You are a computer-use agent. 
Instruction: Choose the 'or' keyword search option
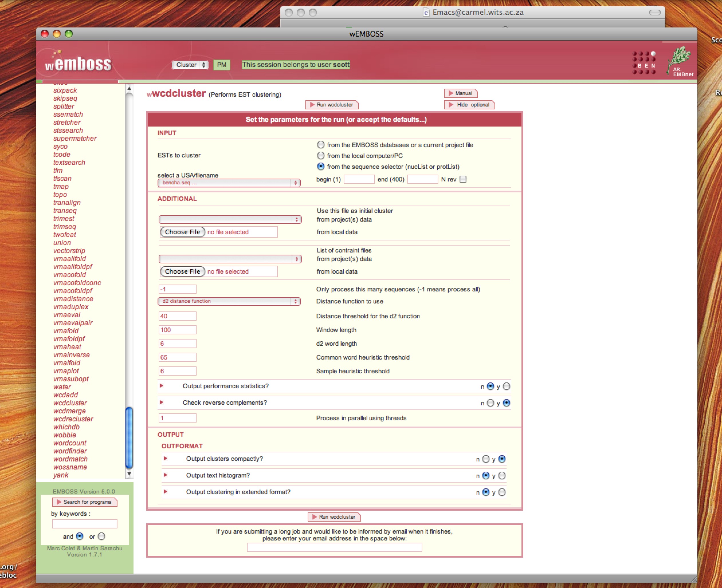coord(101,536)
